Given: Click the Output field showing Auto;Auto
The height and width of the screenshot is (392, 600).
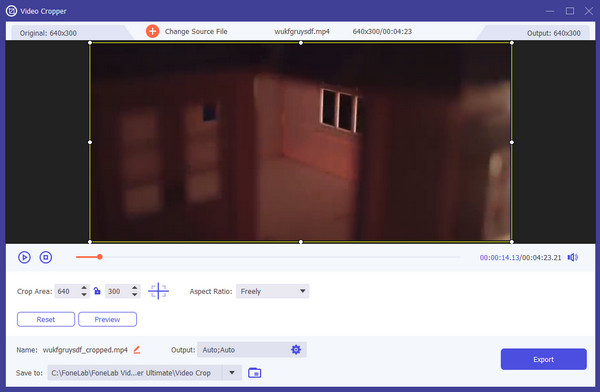Looking at the screenshot, I should pyautogui.click(x=252, y=350).
